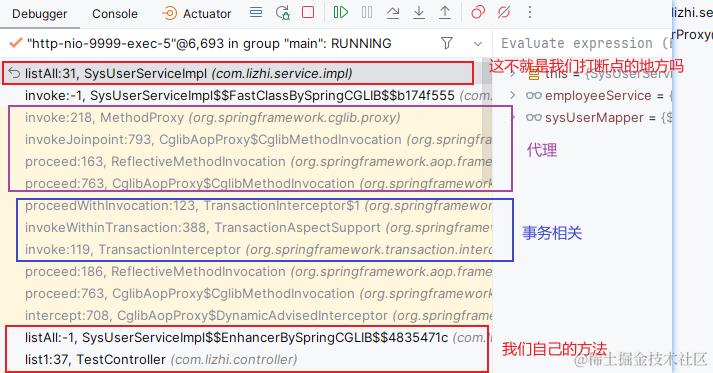Viewport: 713px width, 373px height.
Task: Open the more debugger options menu
Action: (x=530, y=12)
